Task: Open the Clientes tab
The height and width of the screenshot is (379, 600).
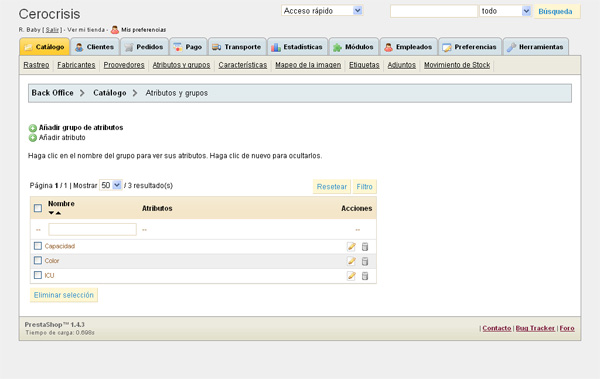Action: 95,47
